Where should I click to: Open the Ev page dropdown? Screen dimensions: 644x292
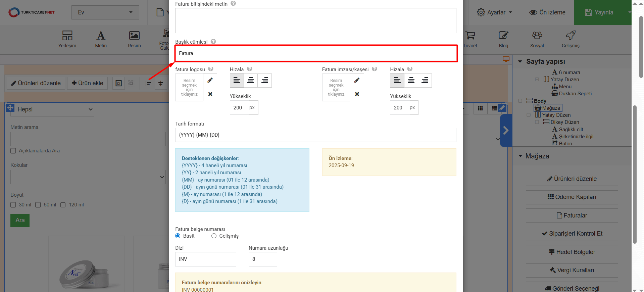click(105, 12)
